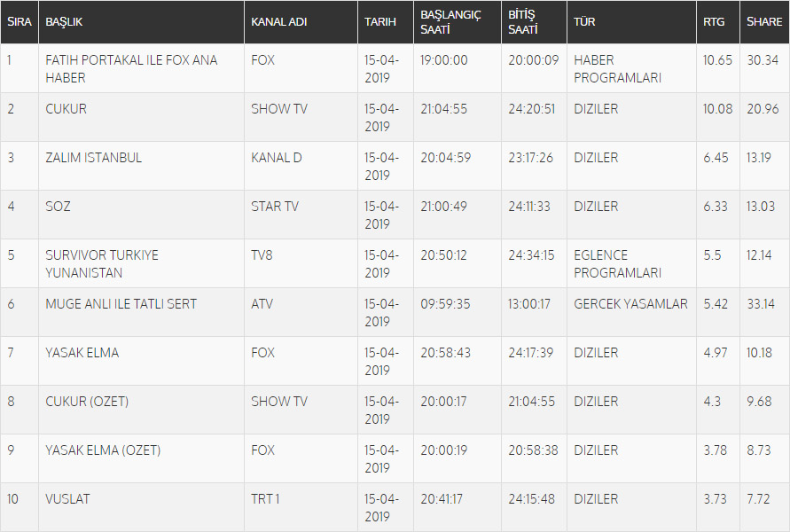Select the STAR TV channel cell

(x=275, y=207)
